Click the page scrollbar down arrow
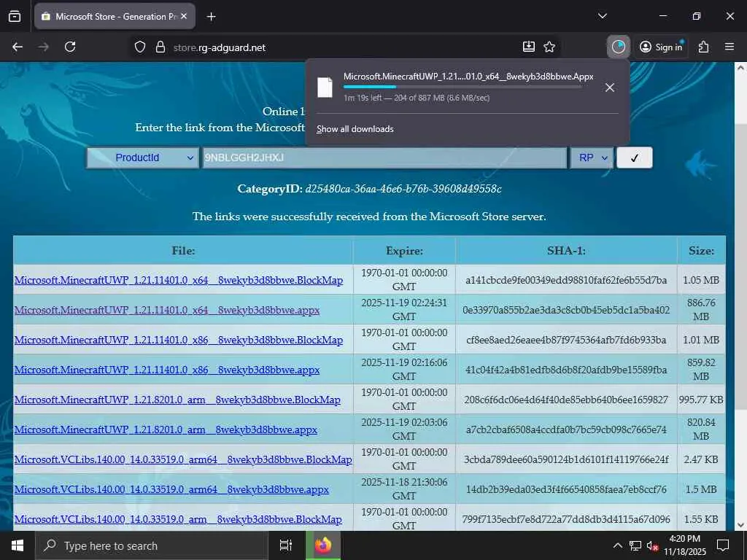747x560 pixels. (740, 525)
